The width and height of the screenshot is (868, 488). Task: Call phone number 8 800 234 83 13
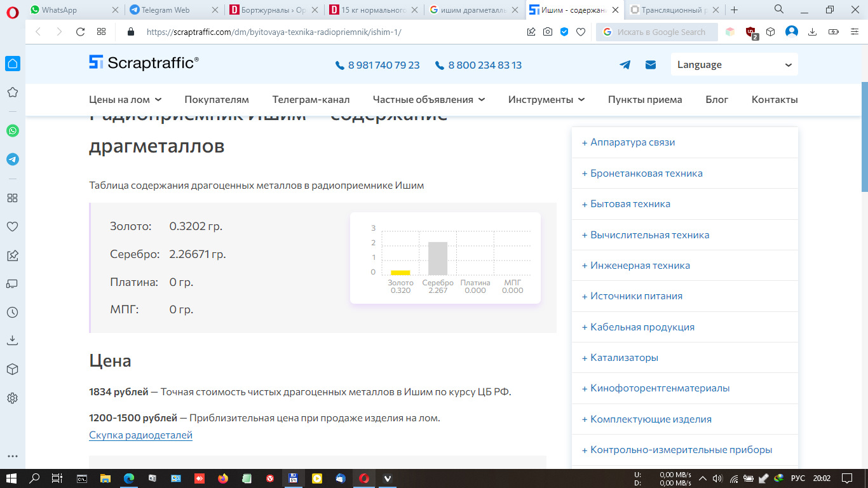point(478,65)
